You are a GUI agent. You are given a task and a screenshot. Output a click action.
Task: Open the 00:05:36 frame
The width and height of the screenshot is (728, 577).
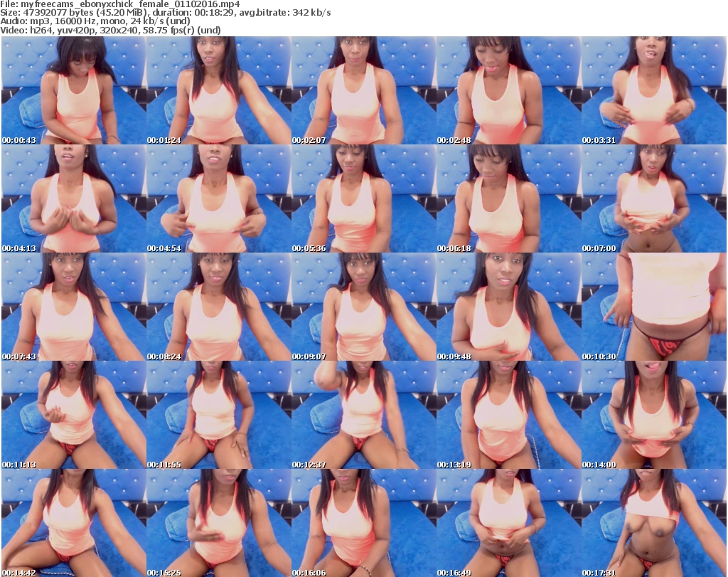click(363, 198)
